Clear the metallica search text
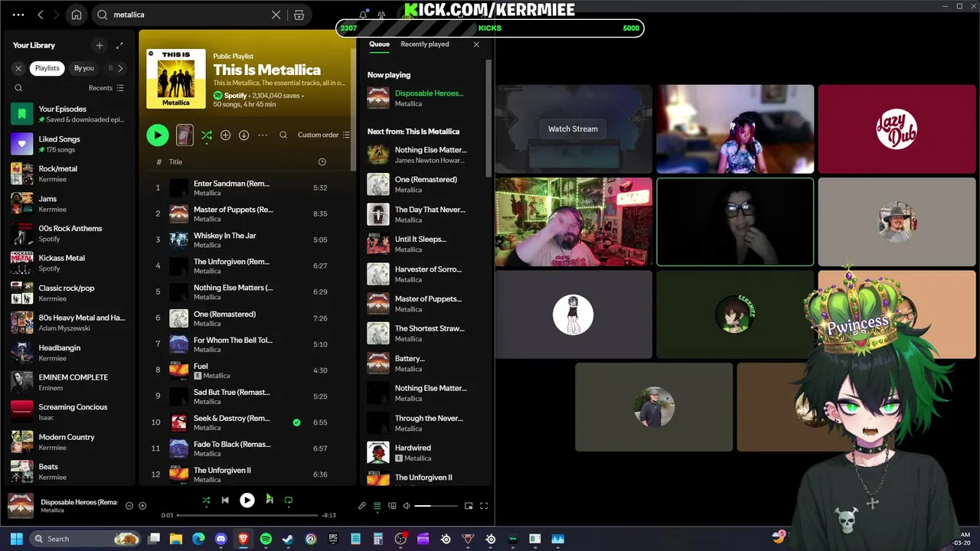The height and width of the screenshot is (551, 980). coord(276,15)
